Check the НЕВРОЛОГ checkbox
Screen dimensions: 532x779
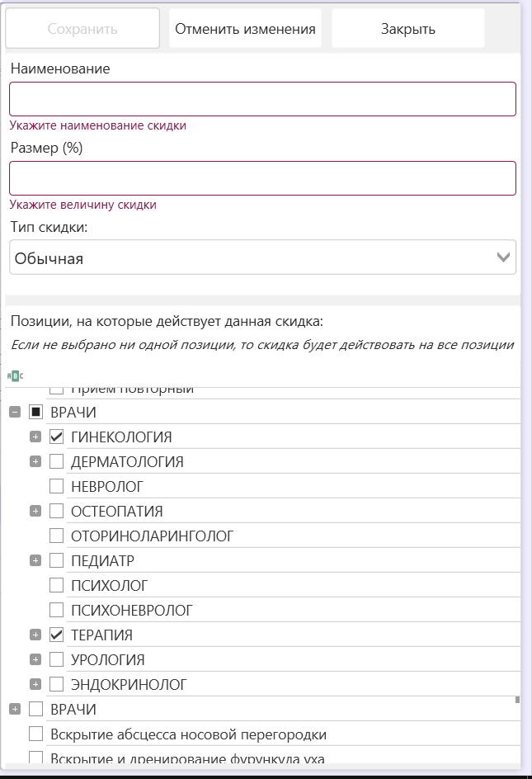pos(57,486)
